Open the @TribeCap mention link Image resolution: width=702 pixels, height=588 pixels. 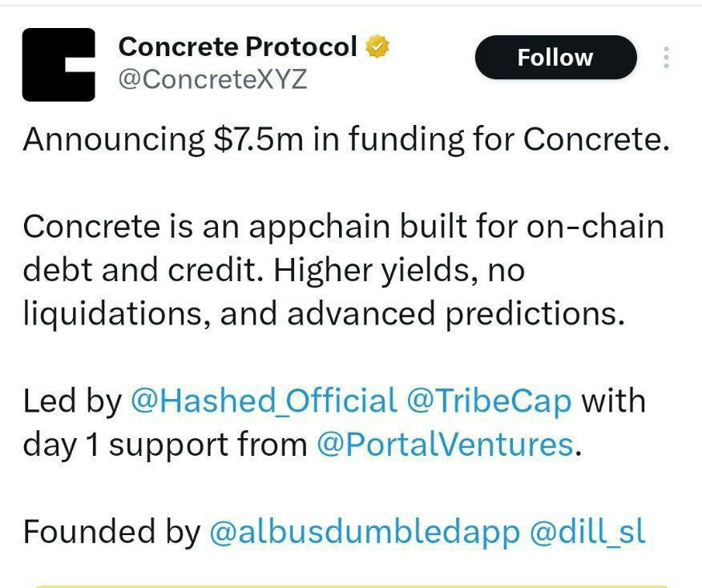coord(489,401)
